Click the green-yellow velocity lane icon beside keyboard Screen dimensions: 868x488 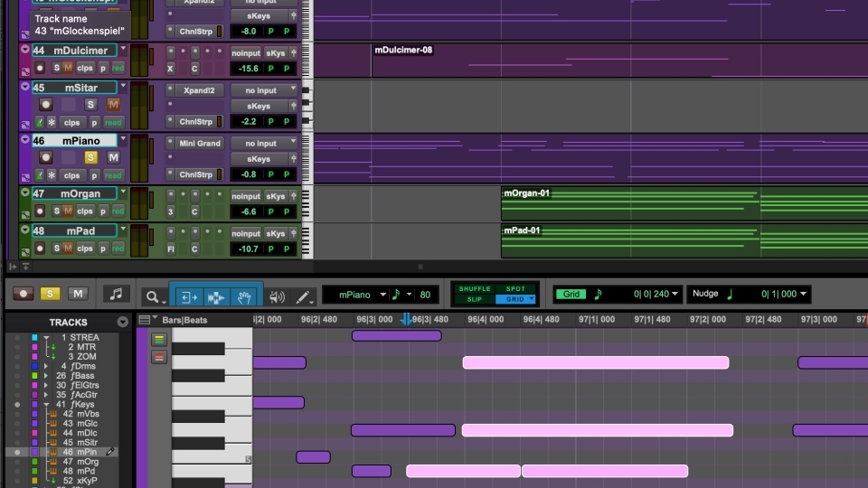159,339
